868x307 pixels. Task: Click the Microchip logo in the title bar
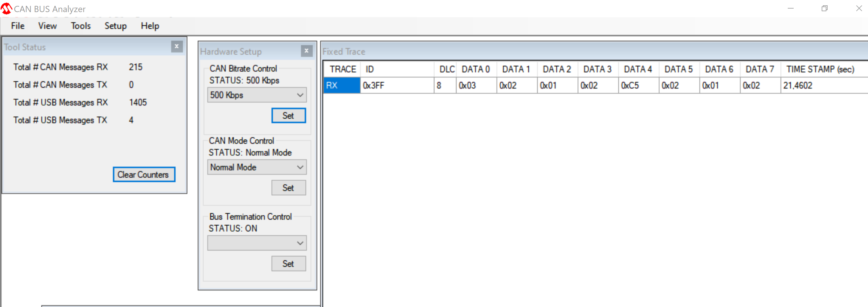[6, 9]
